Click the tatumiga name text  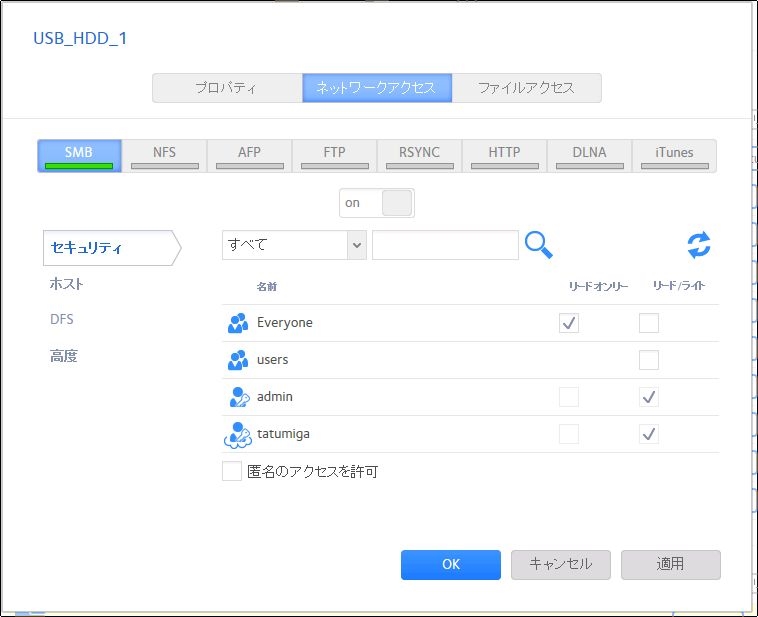(x=283, y=434)
